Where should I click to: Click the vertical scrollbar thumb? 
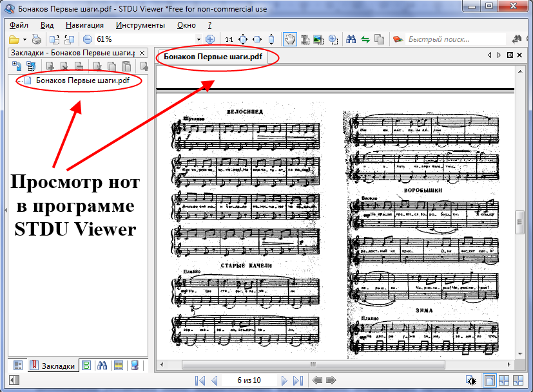(519, 222)
